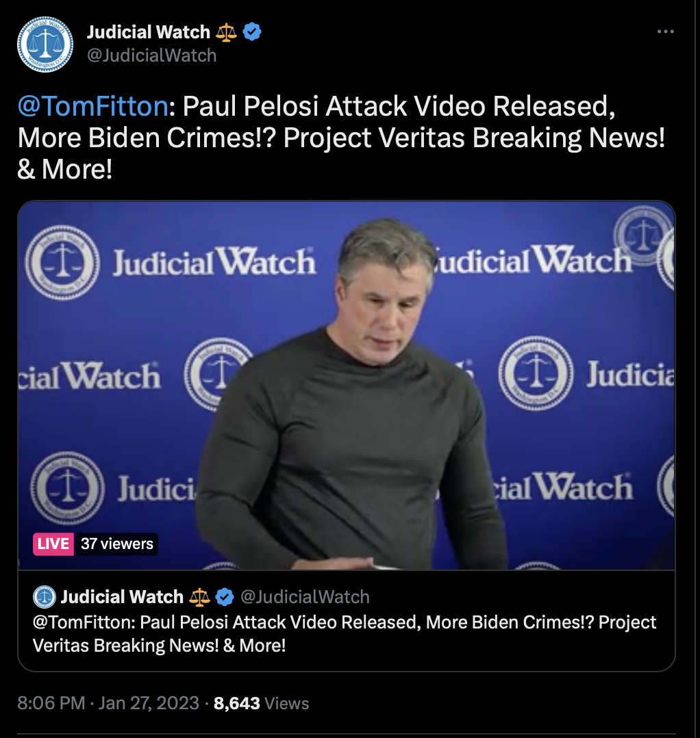Click the 8,643 Views count
The height and width of the screenshot is (738, 700).
tap(261, 703)
